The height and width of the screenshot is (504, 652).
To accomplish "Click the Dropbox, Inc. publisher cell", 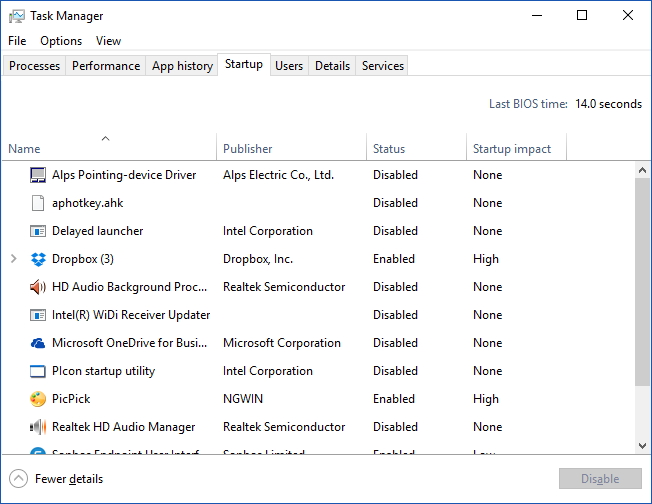I will 258,259.
